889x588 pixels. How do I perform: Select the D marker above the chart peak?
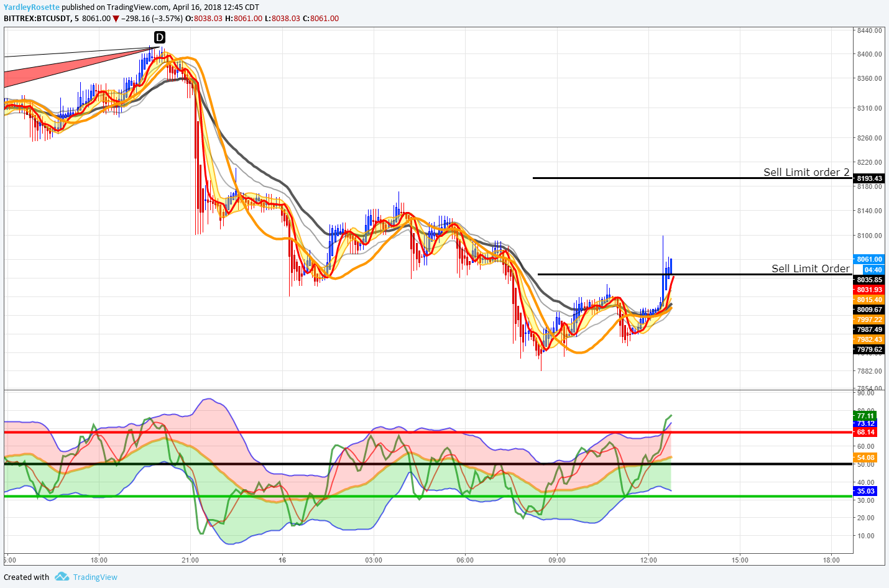(x=160, y=38)
